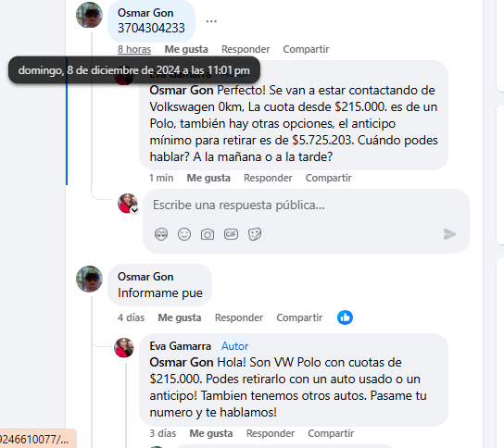504x448 pixels.
Task: Like the 3704304233 comment with Me gusta
Action: pos(186,49)
